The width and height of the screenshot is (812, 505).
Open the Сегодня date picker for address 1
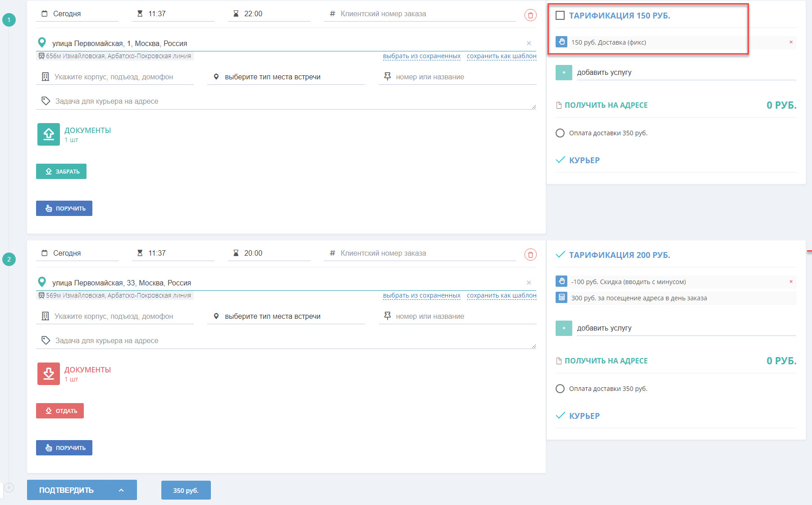[x=77, y=14]
